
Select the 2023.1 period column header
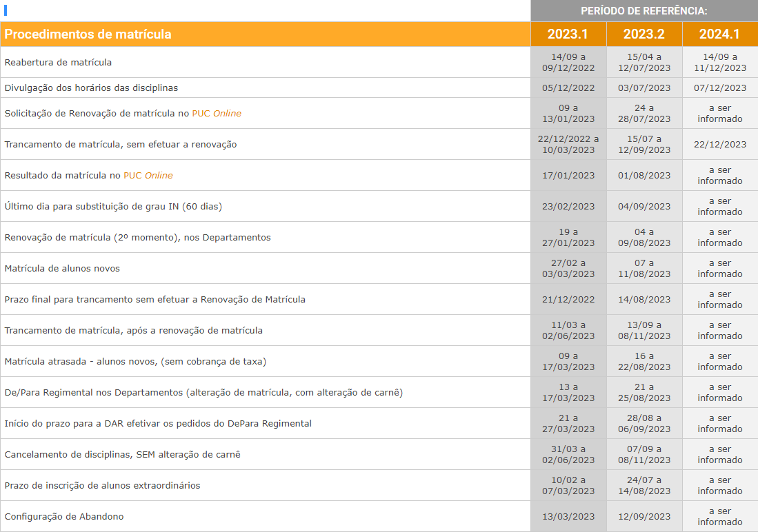568,34
